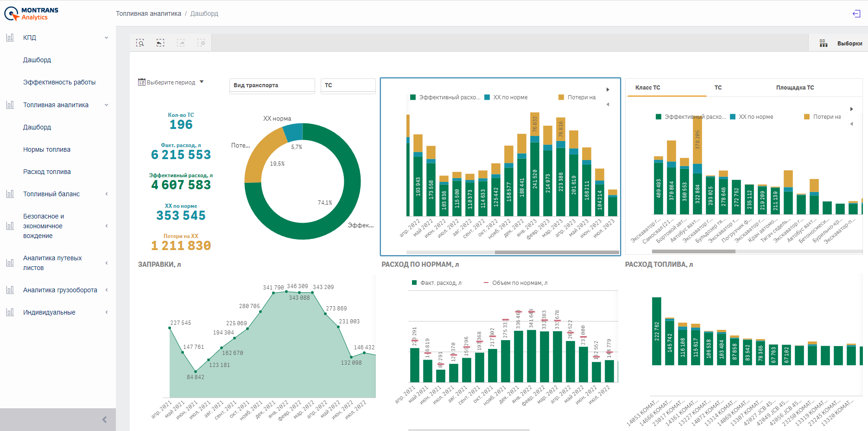The image size is (868, 431).
Task: Switch to the Площадка ТС tab
Action: pos(795,88)
